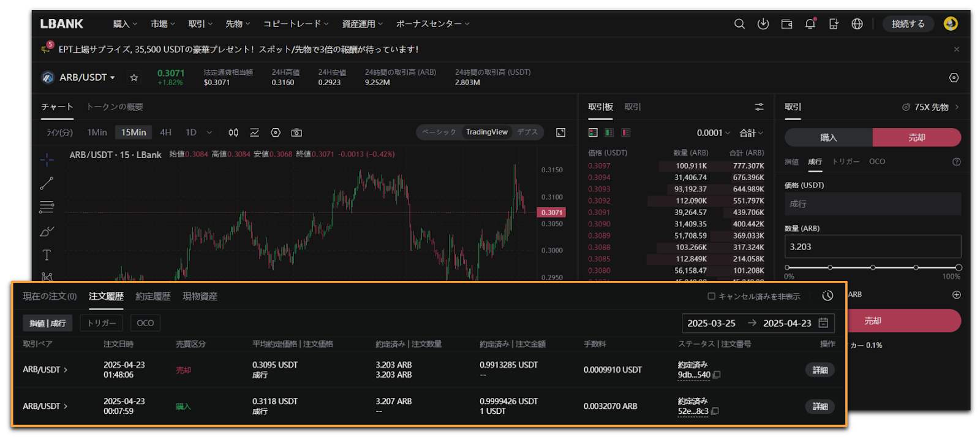Open 詳細 details for the sell order

tap(820, 370)
